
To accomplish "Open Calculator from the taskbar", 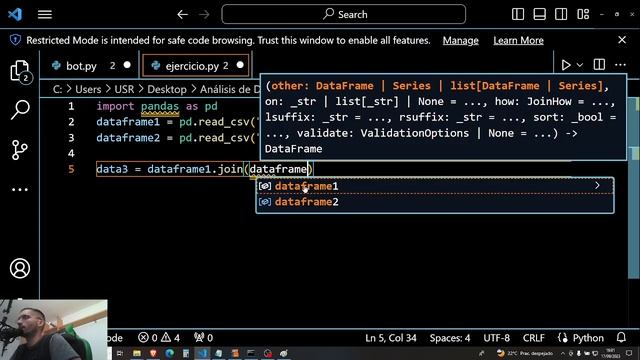I will coord(186,353).
